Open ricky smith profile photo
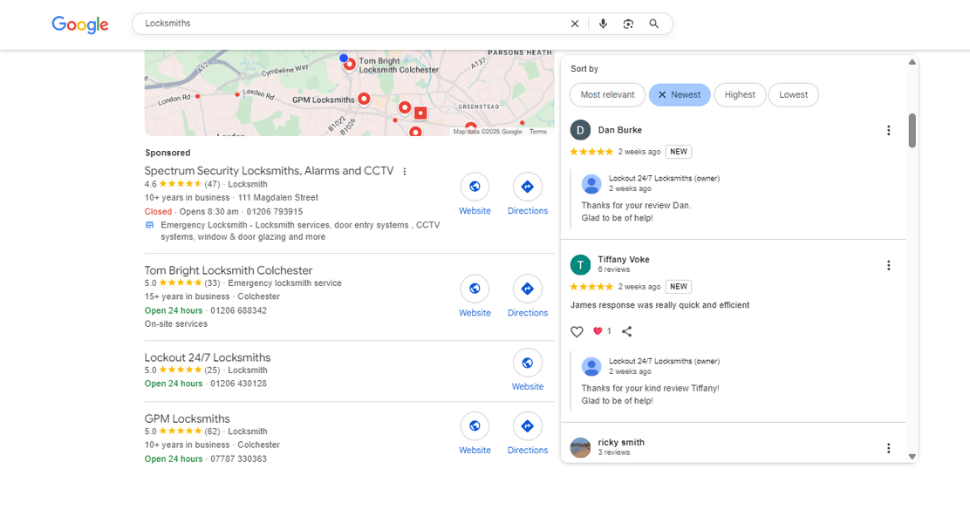Viewport: 970px width, 517px height. pyautogui.click(x=580, y=447)
